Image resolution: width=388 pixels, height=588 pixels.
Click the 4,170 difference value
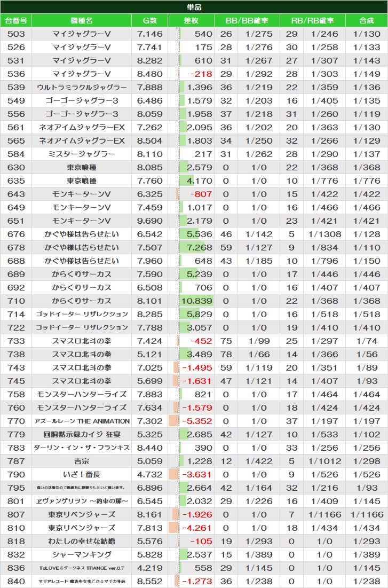coord(200,181)
